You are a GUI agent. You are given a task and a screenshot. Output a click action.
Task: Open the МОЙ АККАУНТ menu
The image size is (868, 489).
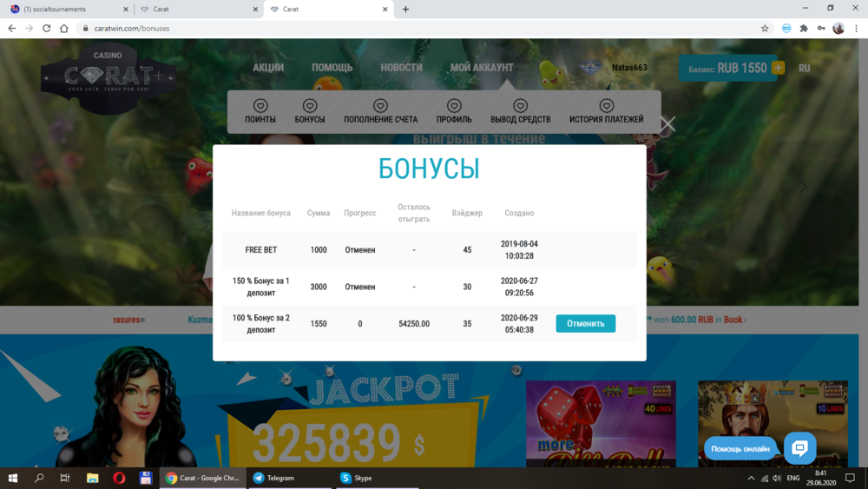tap(482, 68)
